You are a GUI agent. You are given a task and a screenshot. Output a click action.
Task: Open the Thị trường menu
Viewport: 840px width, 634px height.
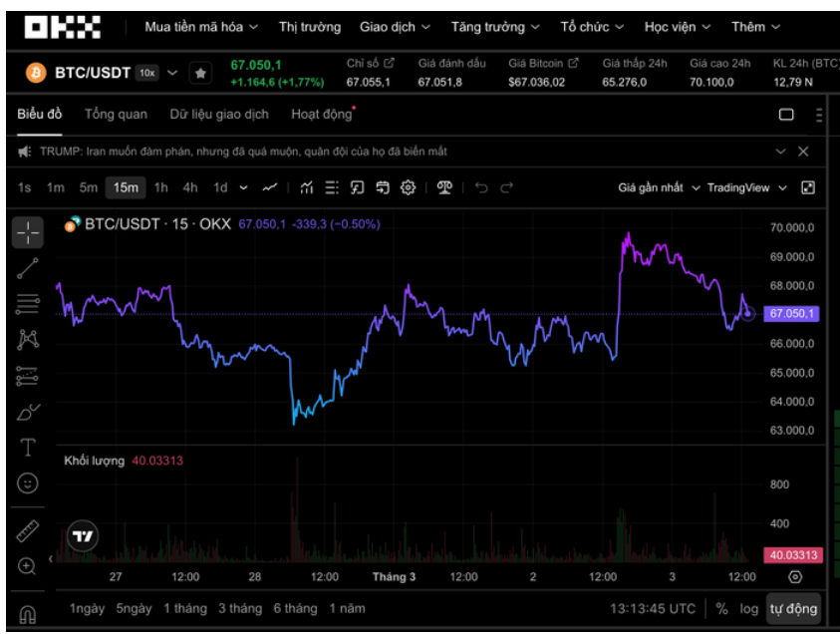pos(310,27)
